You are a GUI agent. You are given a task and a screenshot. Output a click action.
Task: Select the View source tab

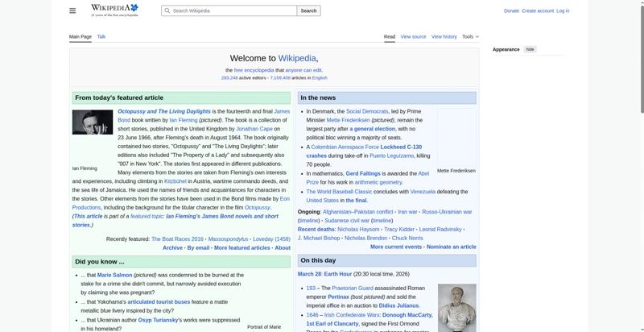coord(413,36)
